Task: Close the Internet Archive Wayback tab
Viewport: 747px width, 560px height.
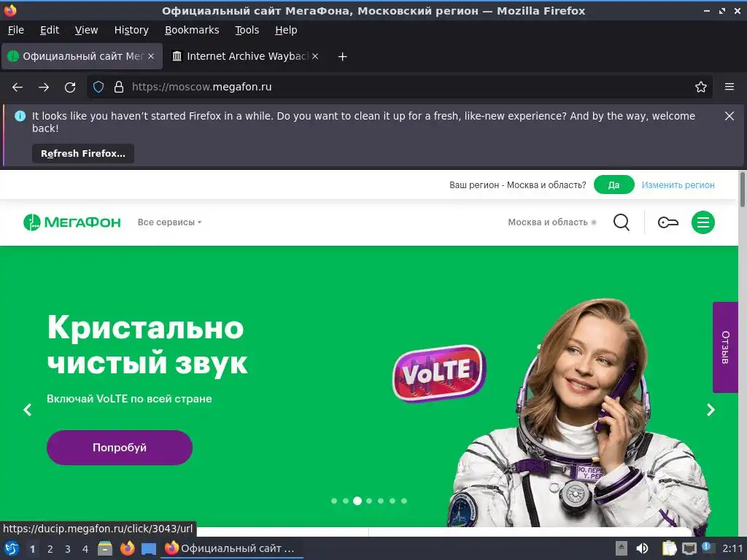Action: pos(315,56)
